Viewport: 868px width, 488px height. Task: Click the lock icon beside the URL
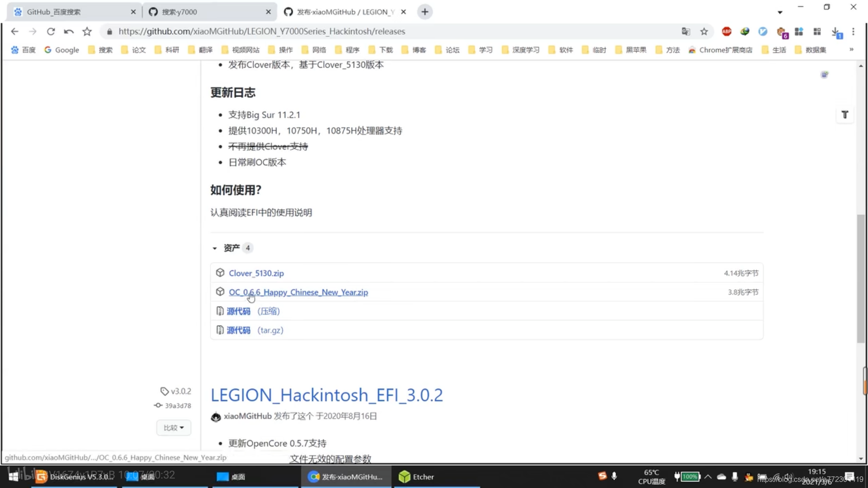point(109,32)
